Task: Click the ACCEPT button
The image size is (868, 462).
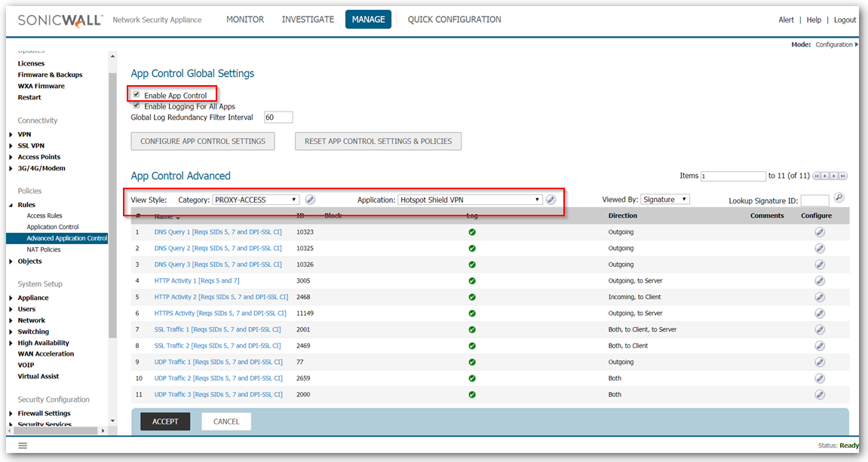Action: 165,421
